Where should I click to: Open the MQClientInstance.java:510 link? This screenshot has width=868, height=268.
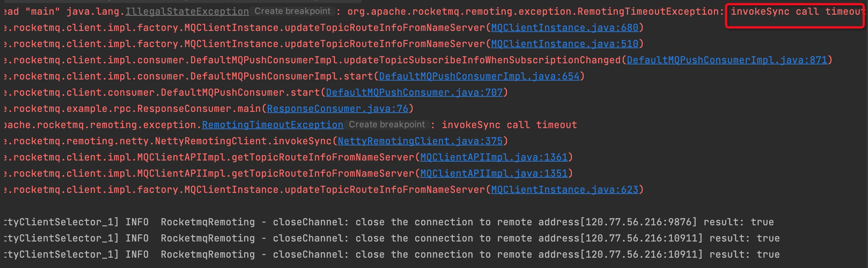click(x=565, y=44)
